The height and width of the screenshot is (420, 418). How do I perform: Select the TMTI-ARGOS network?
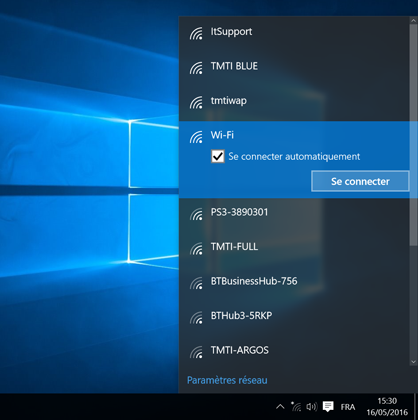point(294,350)
